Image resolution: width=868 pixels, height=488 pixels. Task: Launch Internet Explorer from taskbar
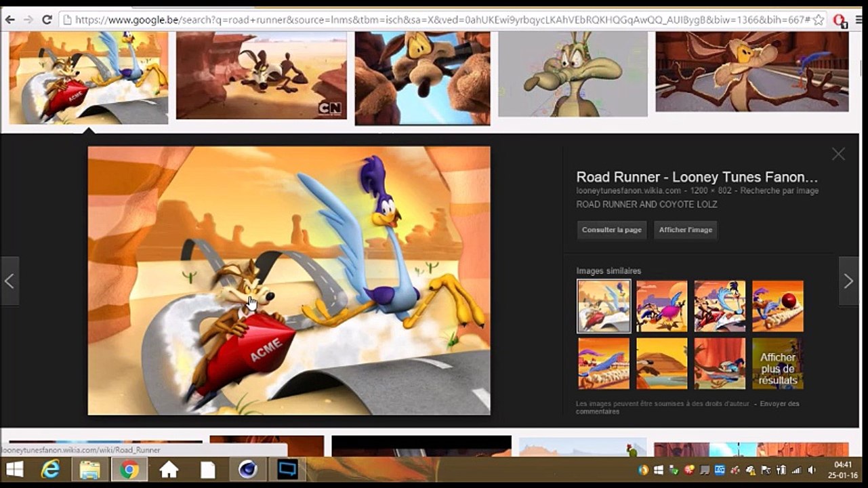click(51, 469)
